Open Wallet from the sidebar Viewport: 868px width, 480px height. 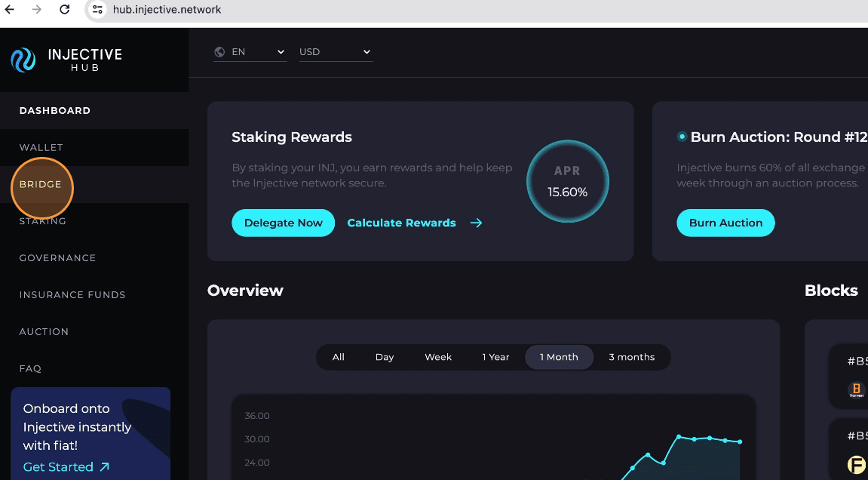coord(94,147)
